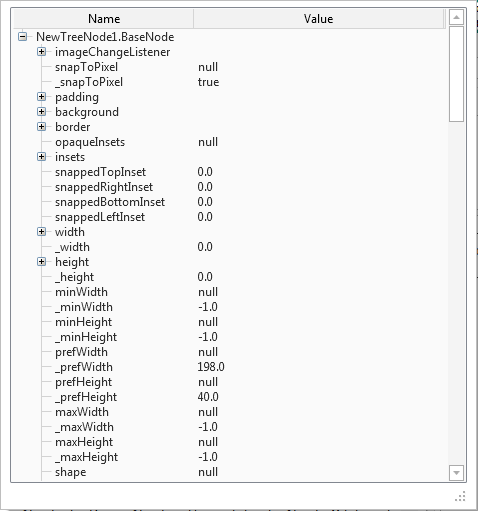Select the _maxHeight row
478x511 pixels.
230,457
